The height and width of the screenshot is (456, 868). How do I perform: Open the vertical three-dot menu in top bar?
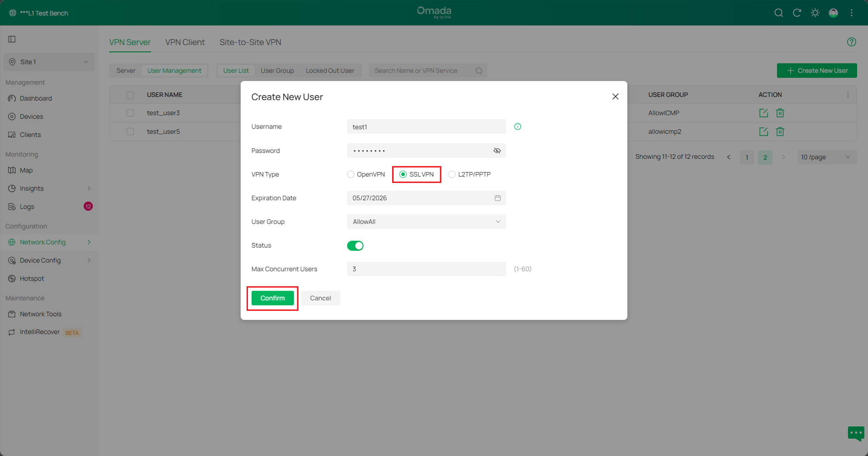coord(852,13)
